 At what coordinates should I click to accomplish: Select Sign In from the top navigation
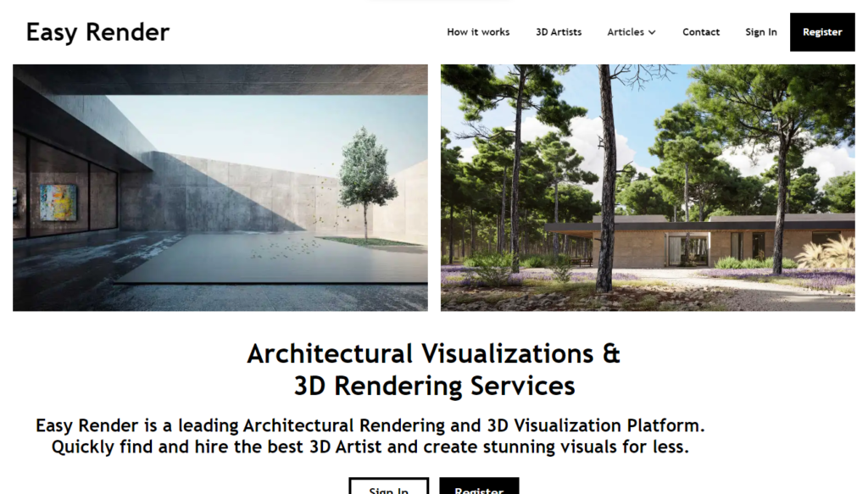(760, 31)
